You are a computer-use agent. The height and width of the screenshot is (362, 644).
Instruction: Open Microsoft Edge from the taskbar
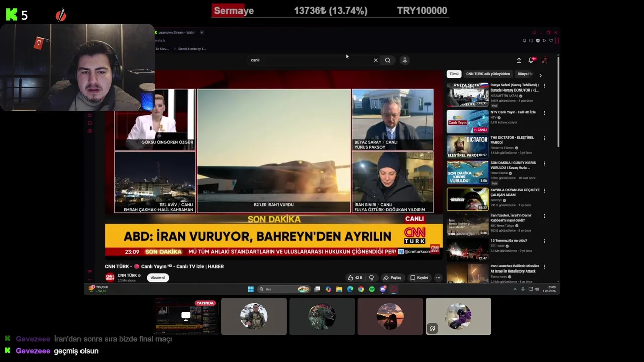point(350,289)
